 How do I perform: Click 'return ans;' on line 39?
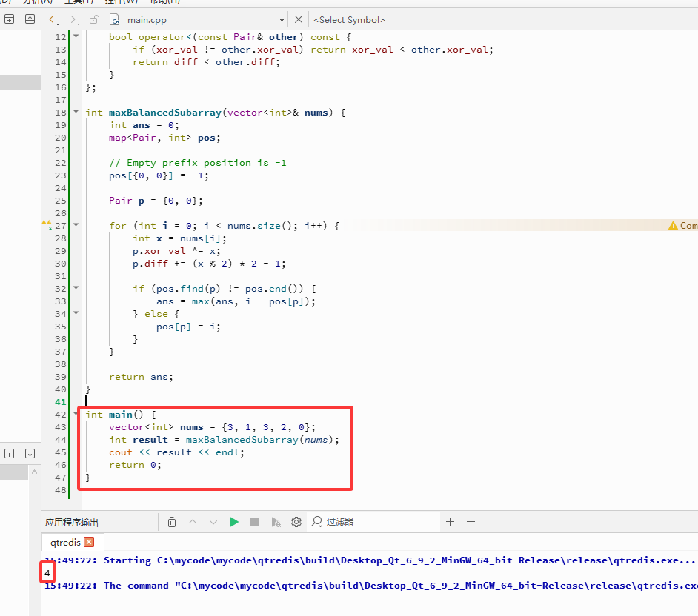[x=141, y=377]
